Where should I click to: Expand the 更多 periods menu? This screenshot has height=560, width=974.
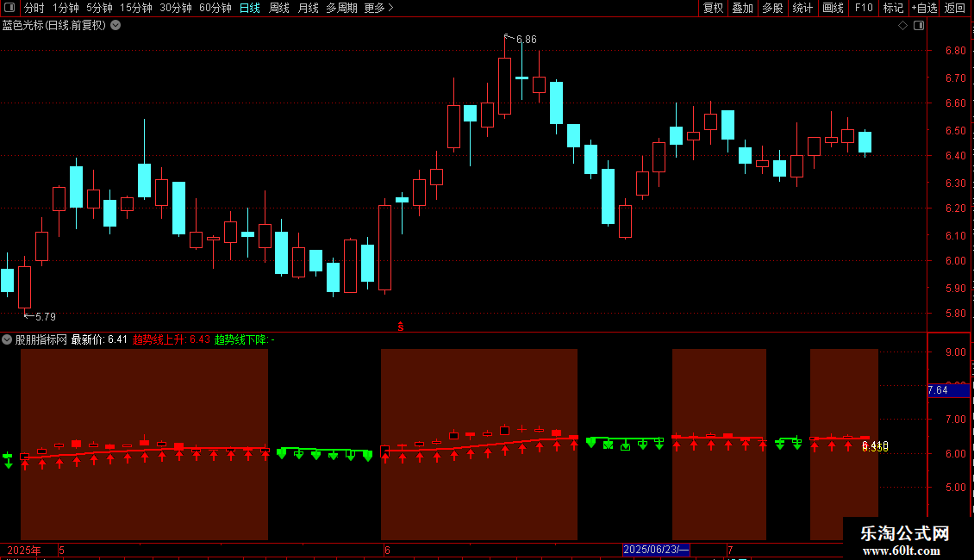coord(378,8)
